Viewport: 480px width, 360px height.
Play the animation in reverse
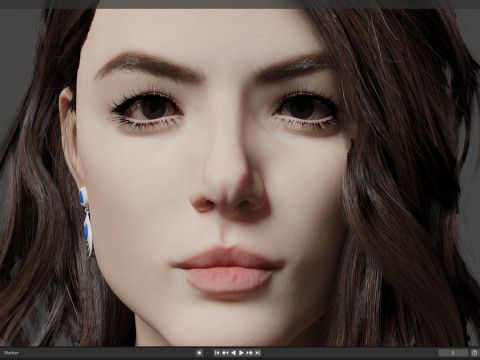click(x=233, y=353)
